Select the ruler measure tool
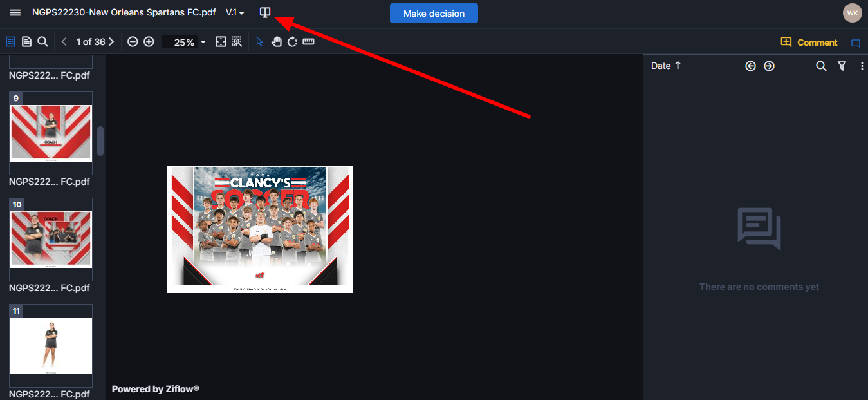 (308, 42)
